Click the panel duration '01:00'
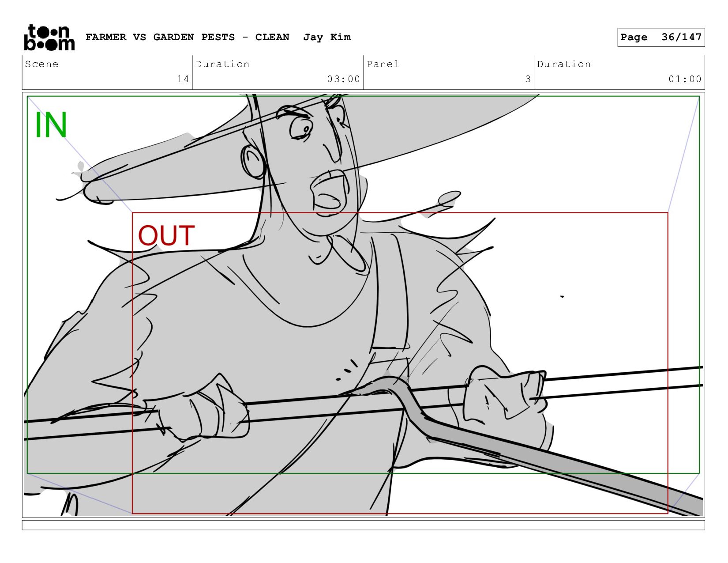Image resolution: width=728 pixels, height=563 pixels. [685, 79]
